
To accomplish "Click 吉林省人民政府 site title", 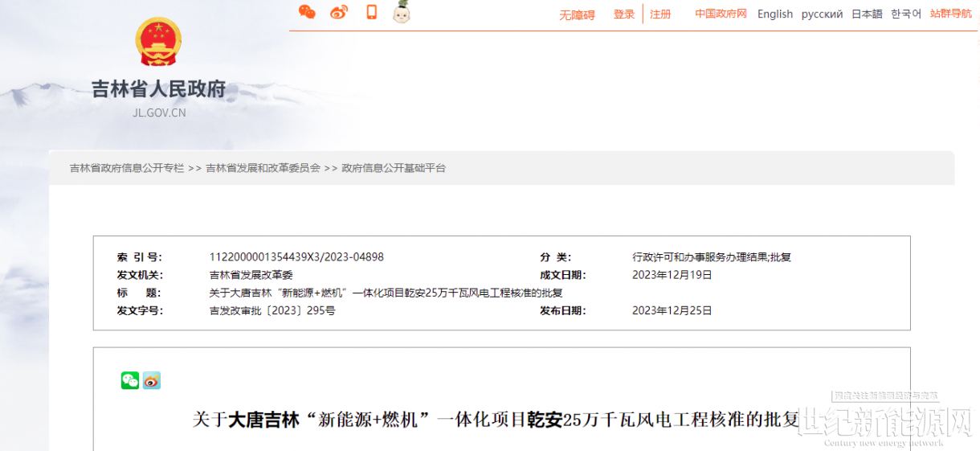I will pyautogui.click(x=159, y=88).
